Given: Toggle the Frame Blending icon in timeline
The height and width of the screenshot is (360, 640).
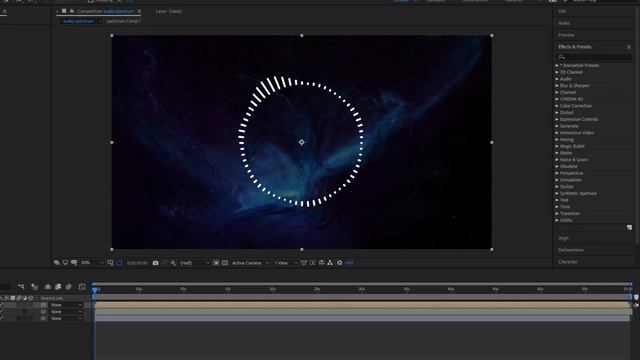Looking at the screenshot, I should tap(58, 287).
